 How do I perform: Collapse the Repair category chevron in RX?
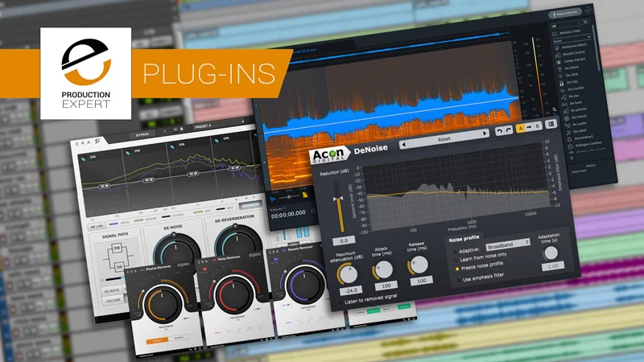point(589,37)
